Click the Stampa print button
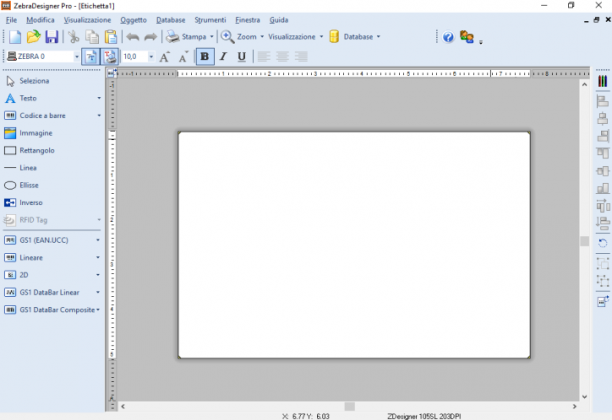This screenshot has height=420, width=612. click(x=186, y=37)
